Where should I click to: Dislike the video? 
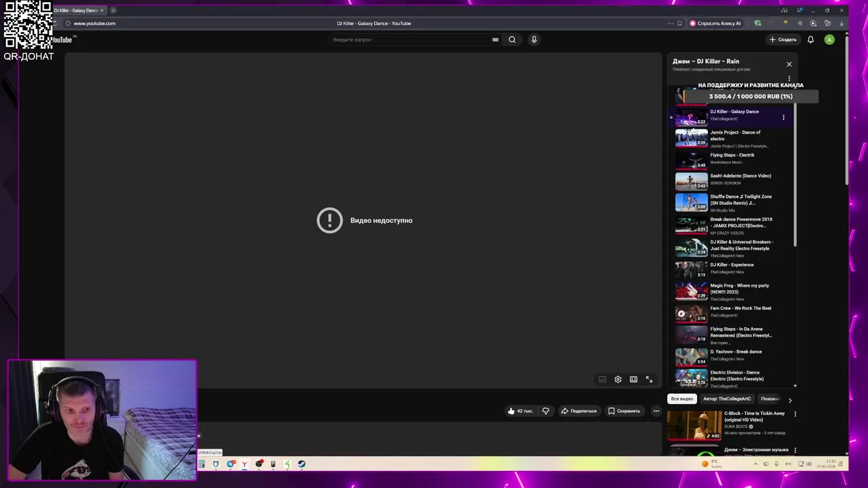pyautogui.click(x=546, y=411)
